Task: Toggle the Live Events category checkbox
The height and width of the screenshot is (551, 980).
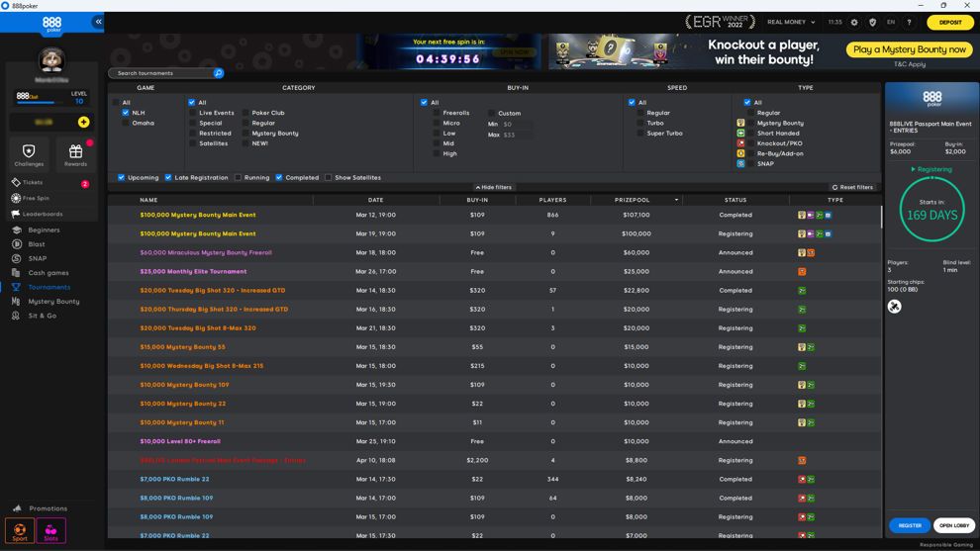Action: click(192, 113)
